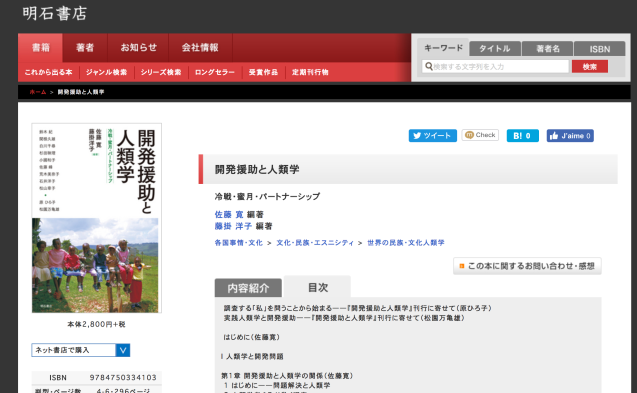Share via the Twitter ツイート button
This screenshot has height=393, width=637.
coord(433,136)
